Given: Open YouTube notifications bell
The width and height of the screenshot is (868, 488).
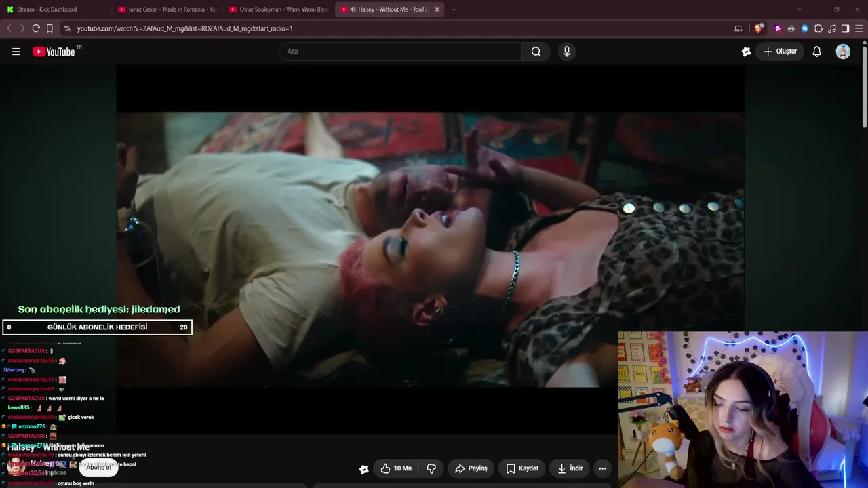Looking at the screenshot, I should (x=817, y=52).
